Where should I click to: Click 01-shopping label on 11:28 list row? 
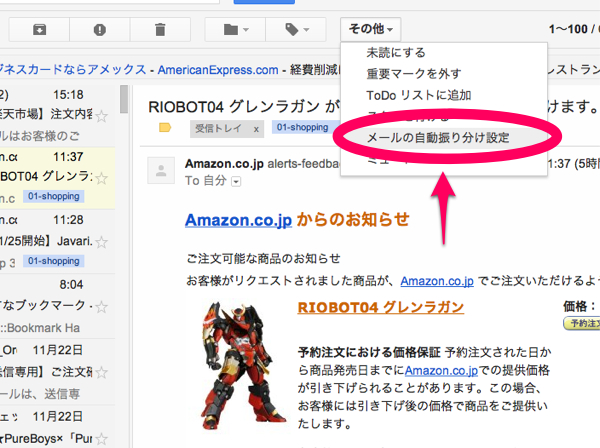54,261
